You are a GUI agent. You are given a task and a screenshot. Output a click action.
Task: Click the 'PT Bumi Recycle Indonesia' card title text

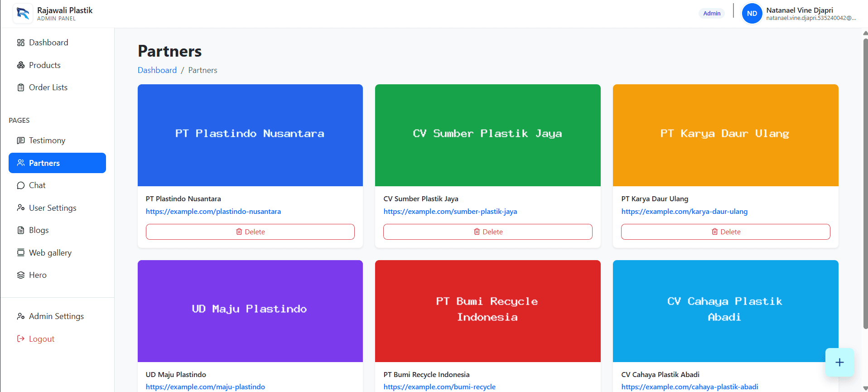[x=426, y=375]
